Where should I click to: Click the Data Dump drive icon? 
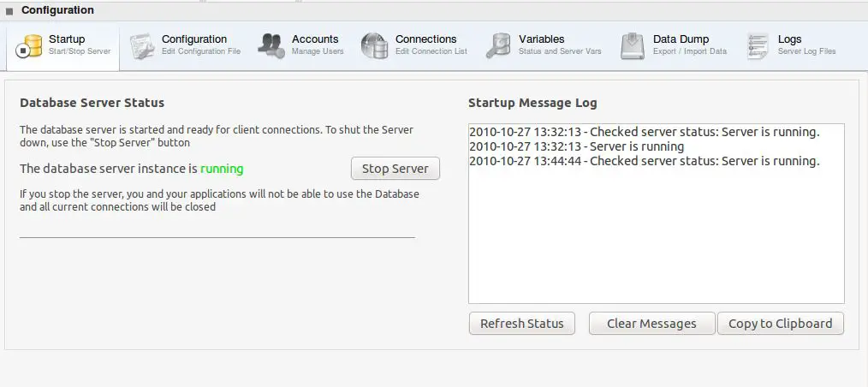click(x=633, y=45)
